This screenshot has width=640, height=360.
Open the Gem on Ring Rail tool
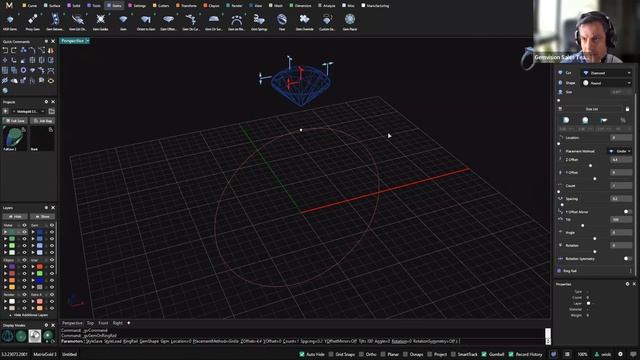coord(236,21)
